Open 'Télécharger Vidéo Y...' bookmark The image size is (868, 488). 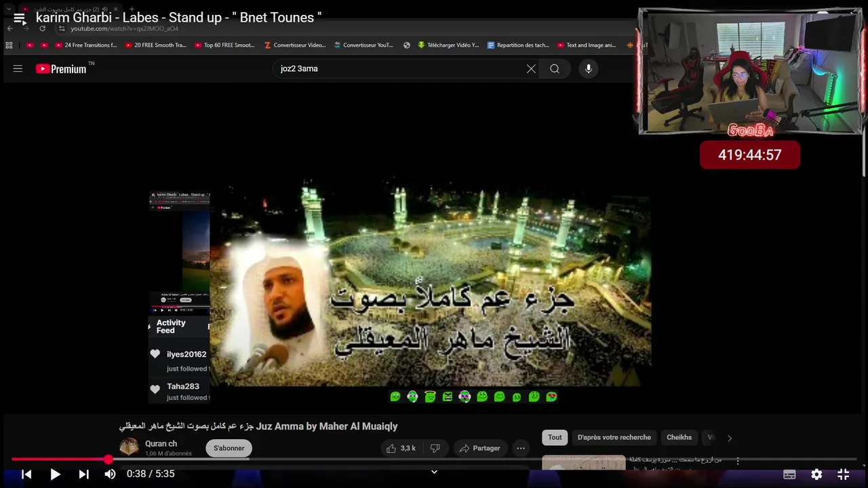448,45
